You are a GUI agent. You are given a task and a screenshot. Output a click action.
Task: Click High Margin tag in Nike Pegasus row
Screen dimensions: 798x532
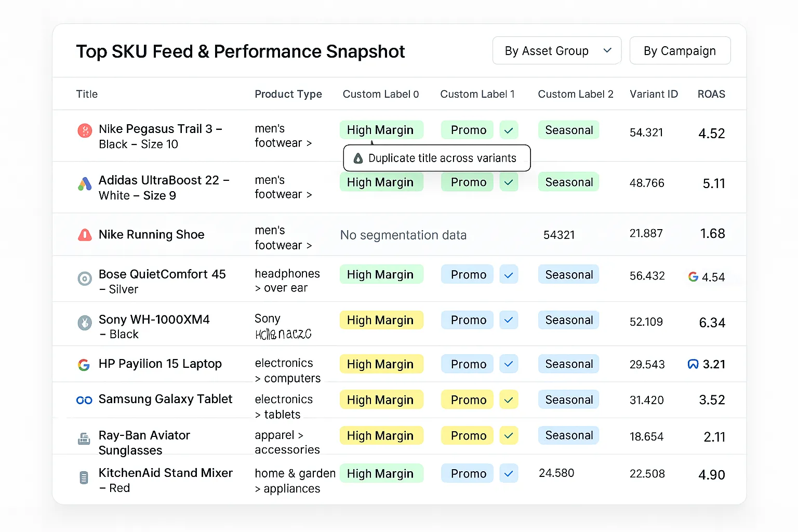pos(381,130)
